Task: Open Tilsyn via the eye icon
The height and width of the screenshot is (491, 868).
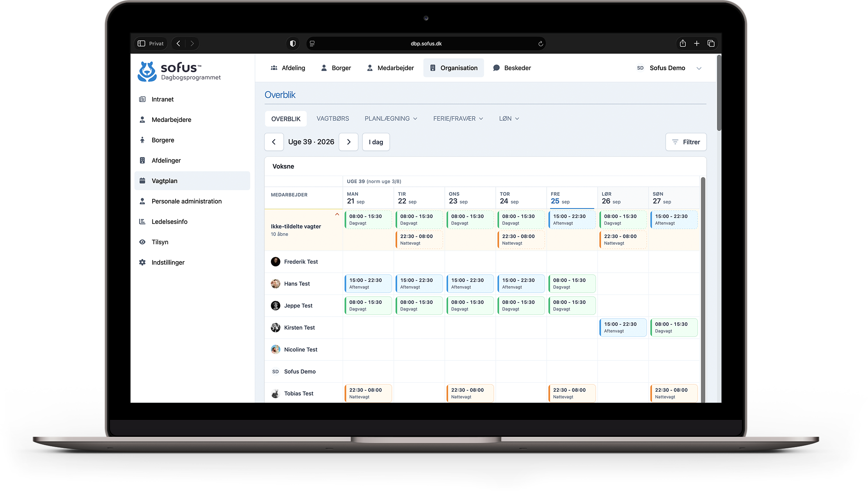Action: [142, 242]
